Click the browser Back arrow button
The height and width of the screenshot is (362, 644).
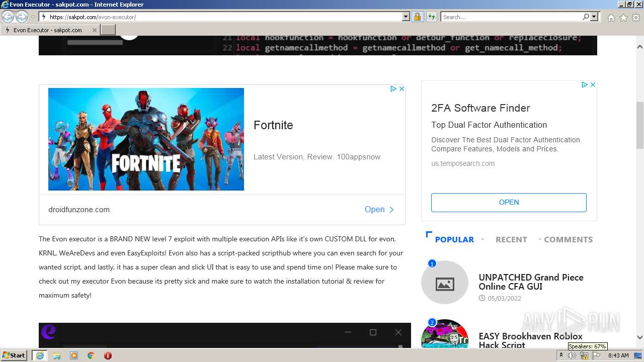(x=8, y=17)
